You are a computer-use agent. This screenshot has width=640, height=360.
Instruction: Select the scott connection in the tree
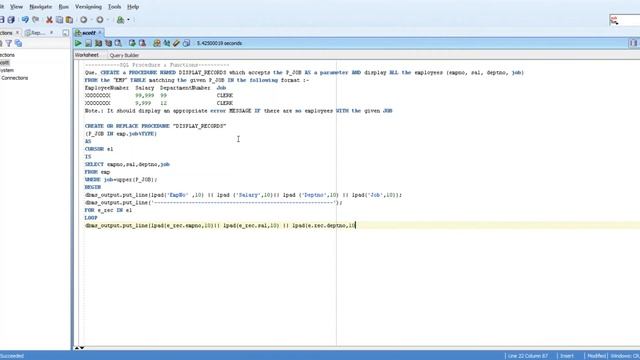(x=4, y=62)
